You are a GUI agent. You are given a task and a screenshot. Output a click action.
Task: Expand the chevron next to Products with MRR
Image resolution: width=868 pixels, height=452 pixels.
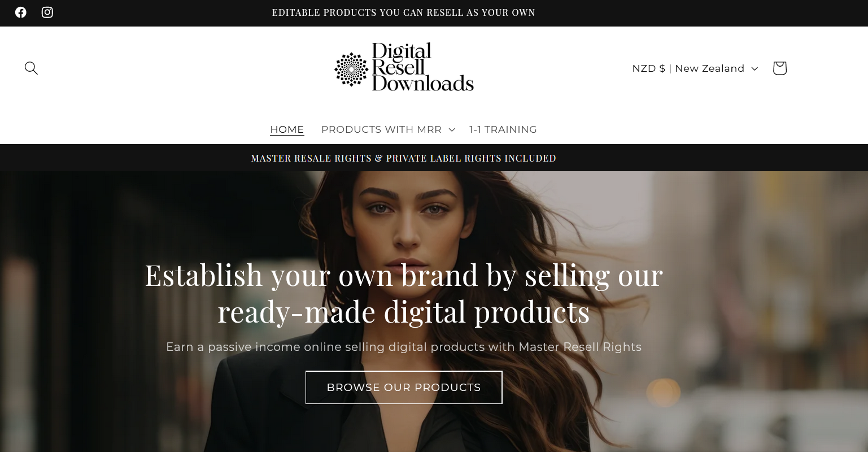click(452, 130)
